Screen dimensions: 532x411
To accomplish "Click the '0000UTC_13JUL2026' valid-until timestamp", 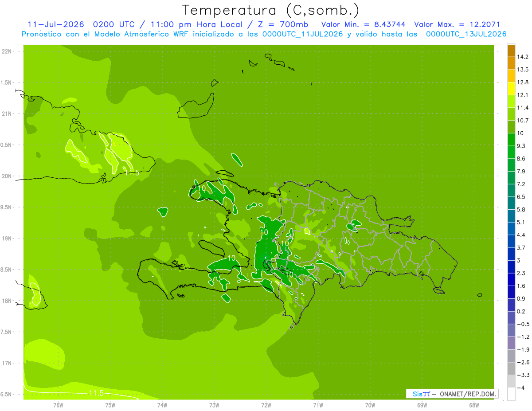I will point(466,34).
